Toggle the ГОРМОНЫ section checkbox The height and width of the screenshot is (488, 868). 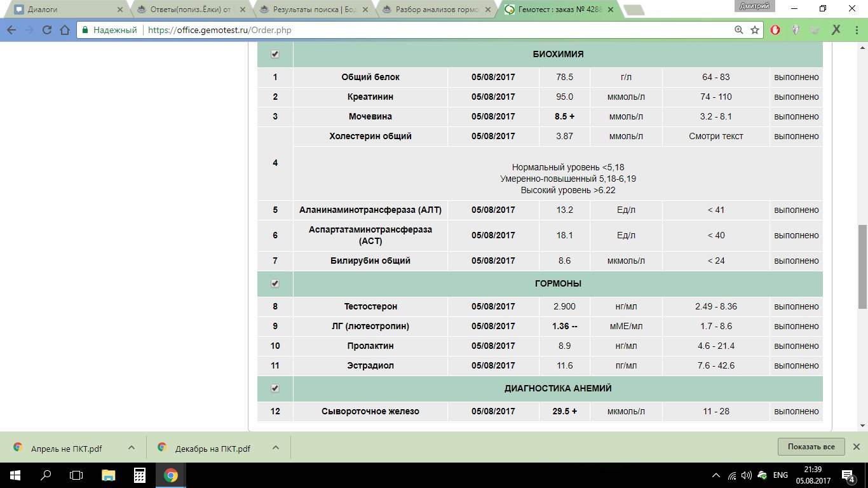tap(275, 283)
